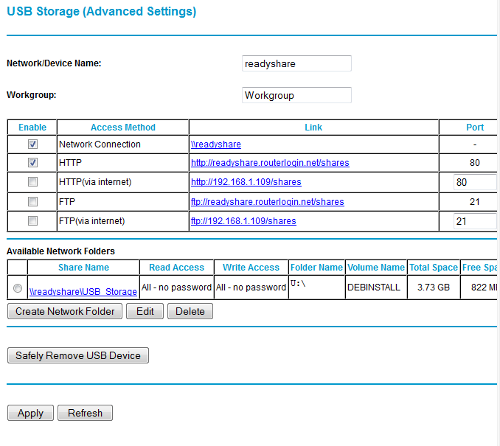This screenshot has width=500, height=446.
Task: Click the Write Access column header
Action: (251, 267)
